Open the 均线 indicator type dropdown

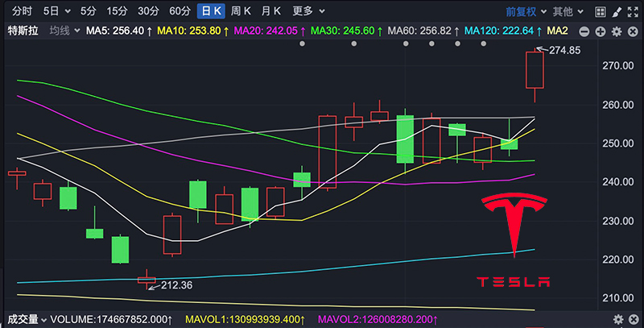click(x=64, y=31)
